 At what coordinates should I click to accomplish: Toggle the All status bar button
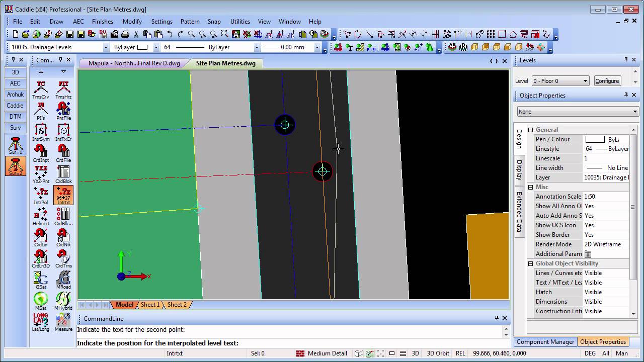tap(606, 353)
